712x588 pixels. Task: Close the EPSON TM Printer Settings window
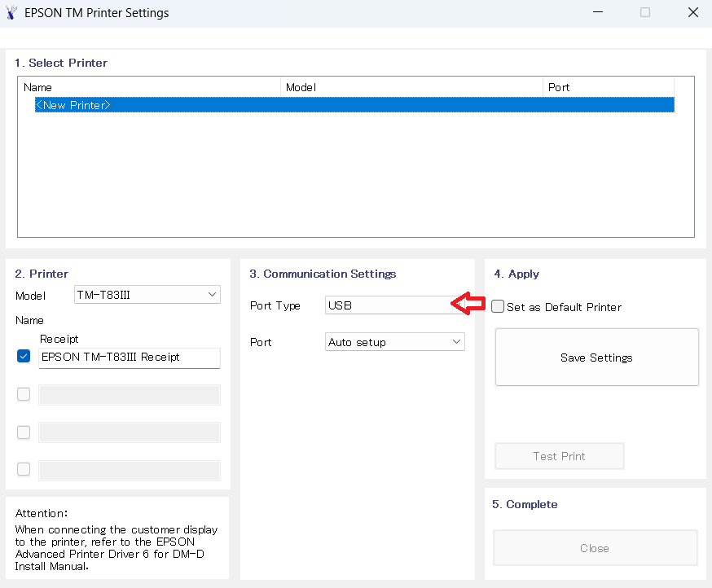point(692,13)
